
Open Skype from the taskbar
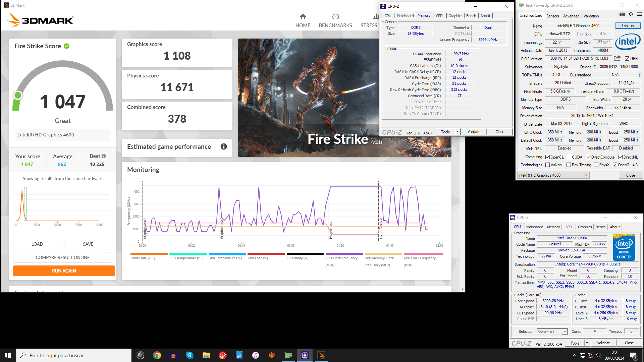(x=190, y=355)
